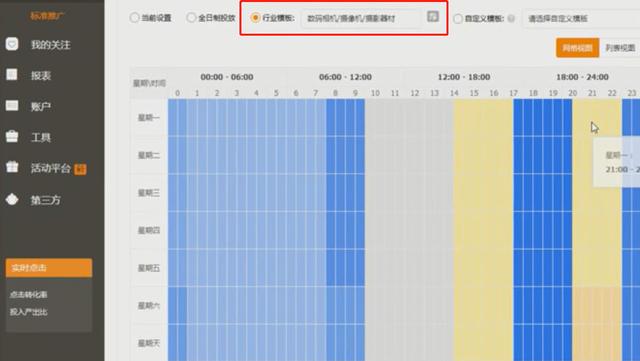Screen dimensions: 640x361
Task: Click the 工具 briefcase icon
Action: (12, 136)
